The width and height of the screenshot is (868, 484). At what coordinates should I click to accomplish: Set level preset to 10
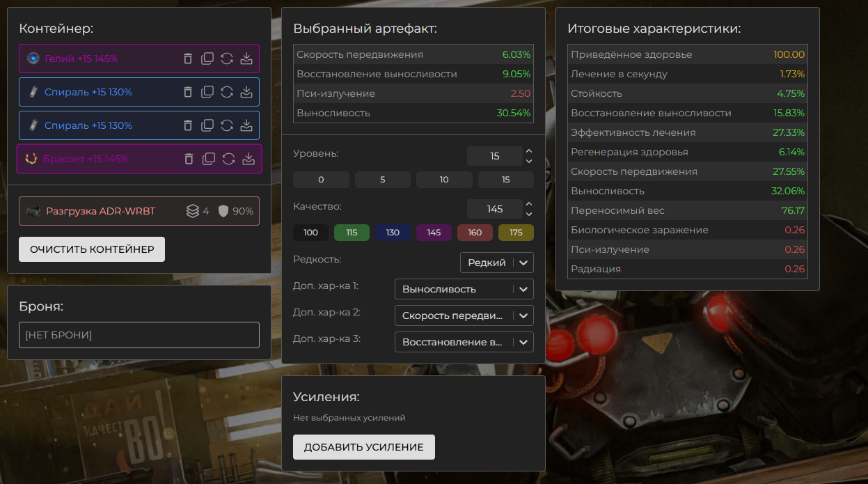coord(444,180)
